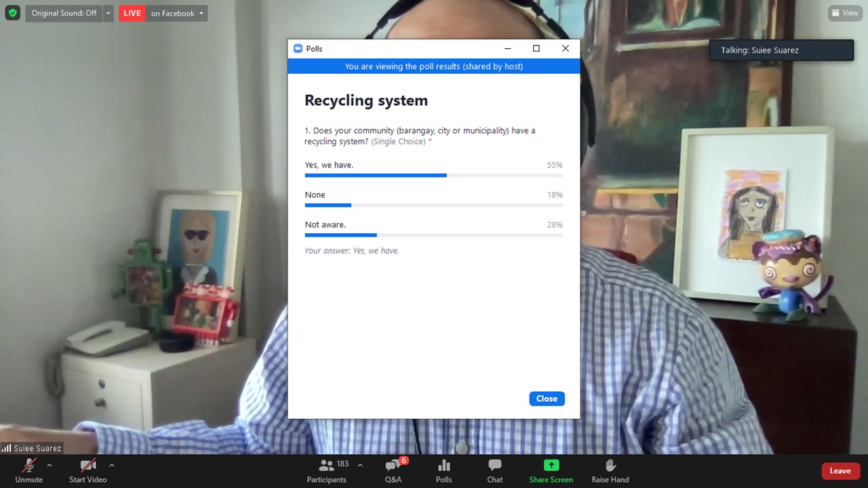Click the Zoom logo in Polls title bar
Screen dimensions: 868x488
(297, 49)
